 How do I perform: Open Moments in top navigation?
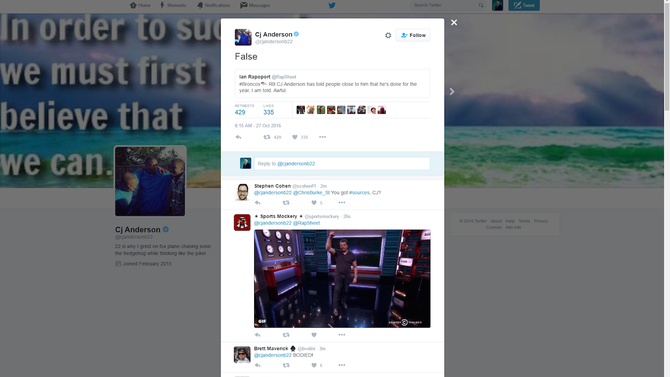(173, 5)
